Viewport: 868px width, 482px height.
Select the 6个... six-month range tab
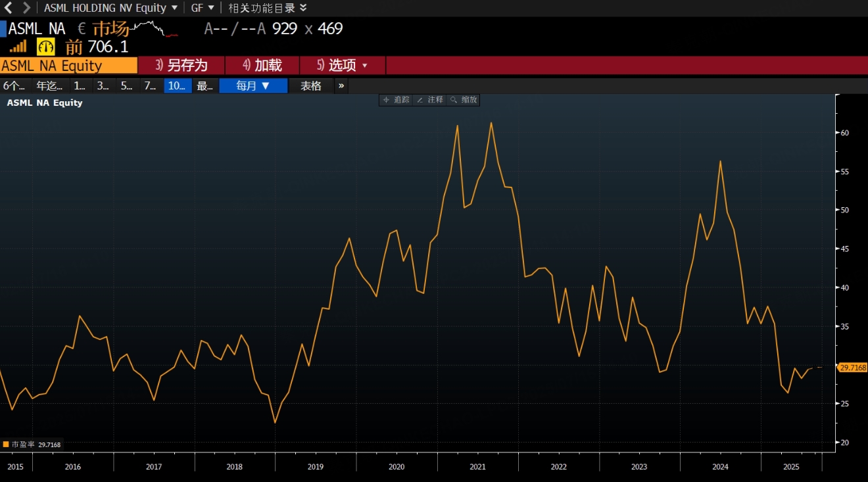pyautogui.click(x=14, y=85)
